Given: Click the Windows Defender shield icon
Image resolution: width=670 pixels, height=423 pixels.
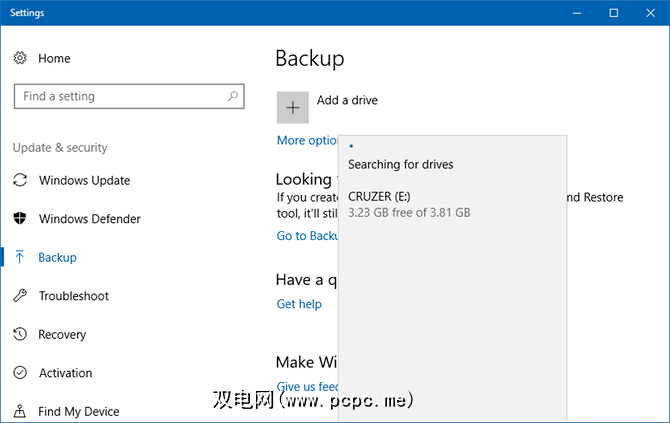Looking at the screenshot, I should tap(20, 219).
